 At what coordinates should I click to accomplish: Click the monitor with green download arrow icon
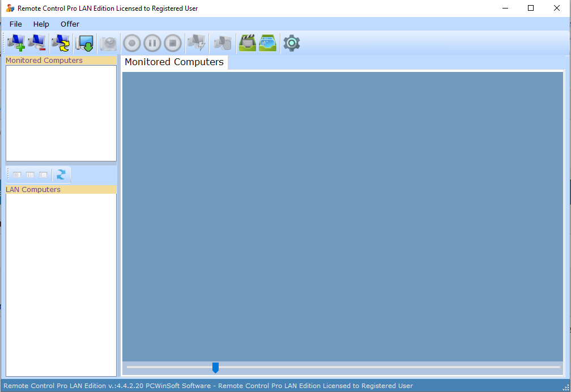tap(84, 43)
